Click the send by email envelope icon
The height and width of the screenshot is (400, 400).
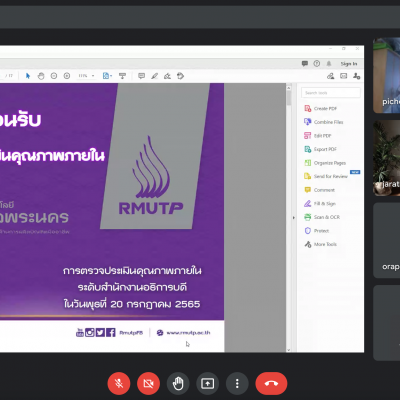click(343, 76)
